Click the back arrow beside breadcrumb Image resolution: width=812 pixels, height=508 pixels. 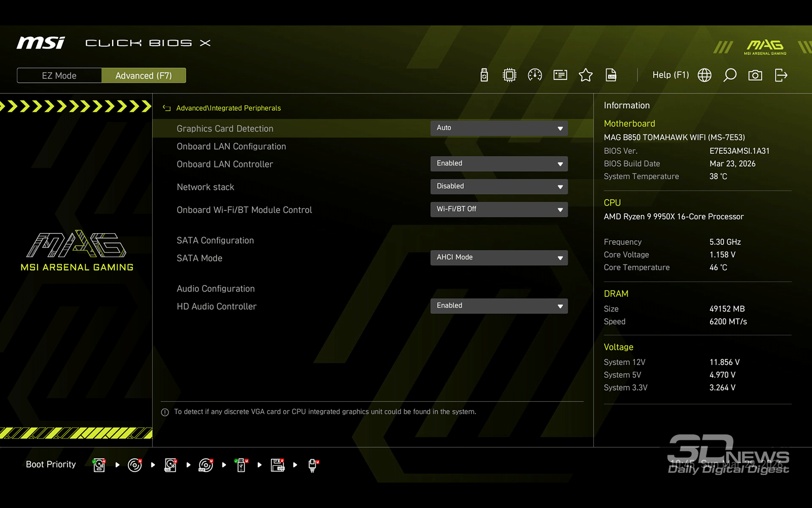coord(166,108)
